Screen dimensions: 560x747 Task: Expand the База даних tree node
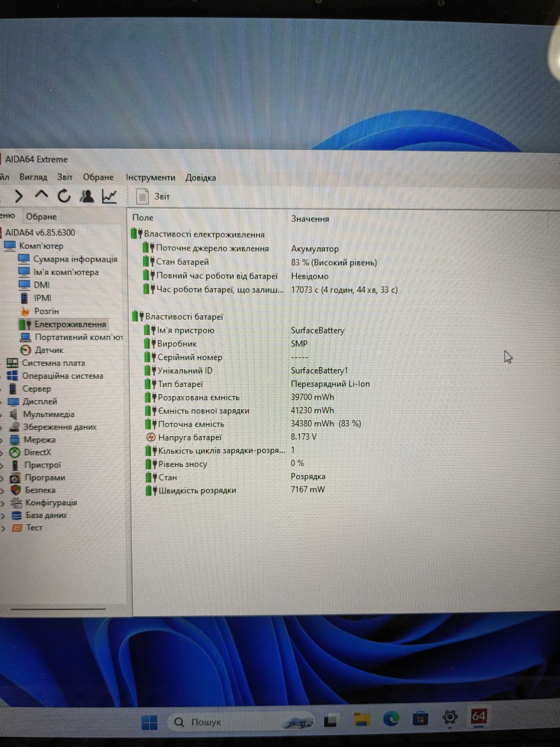click(x=3, y=516)
